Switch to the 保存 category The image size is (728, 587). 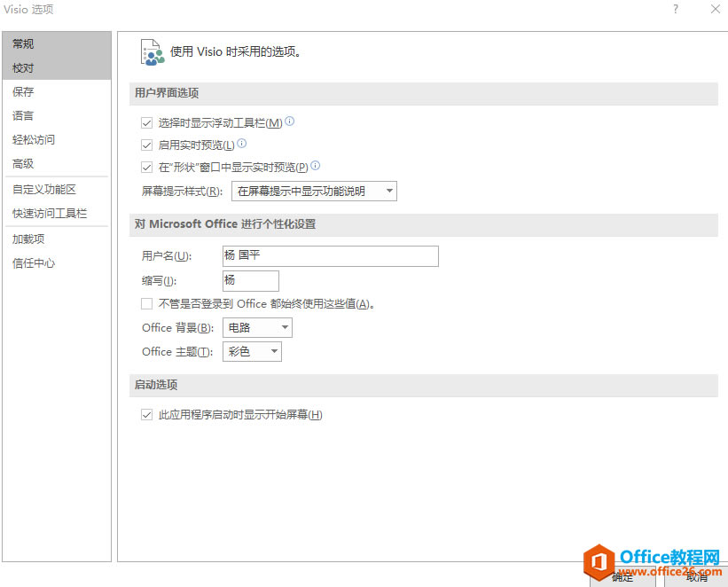pyautogui.click(x=57, y=91)
